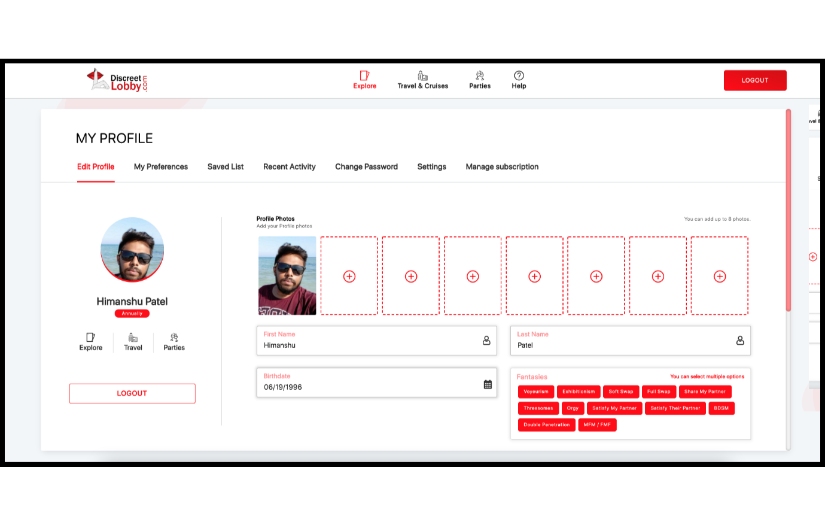The width and height of the screenshot is (825, 525).
Task: Toggle the Exhibitionism option
Action: pyautogui.click(x=579, y=391)
